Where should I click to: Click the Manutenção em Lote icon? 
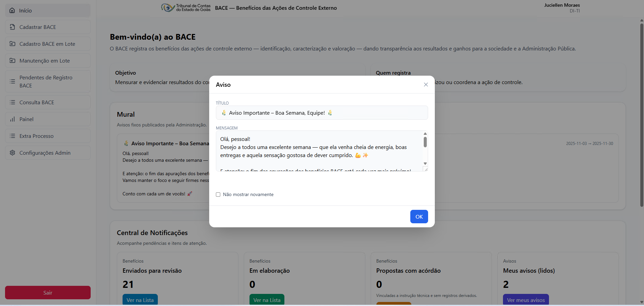12,61
